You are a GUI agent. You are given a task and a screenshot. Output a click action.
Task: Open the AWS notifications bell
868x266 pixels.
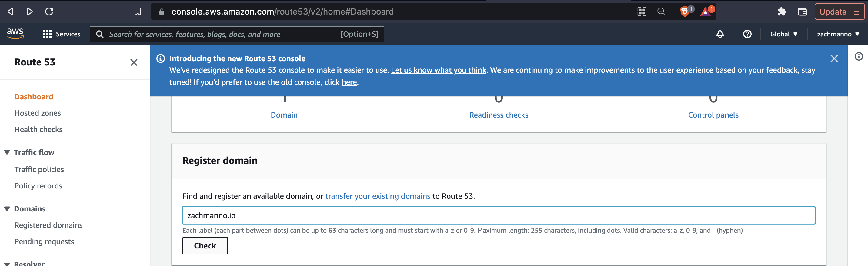720,34
